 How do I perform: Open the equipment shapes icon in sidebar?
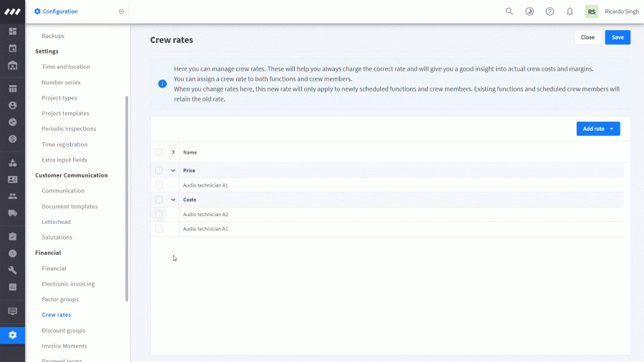(13, 163)
